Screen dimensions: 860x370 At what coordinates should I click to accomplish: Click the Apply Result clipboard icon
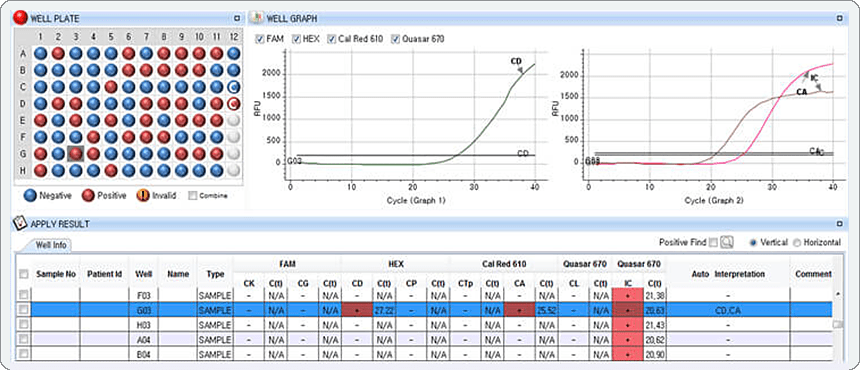point(20,223)
